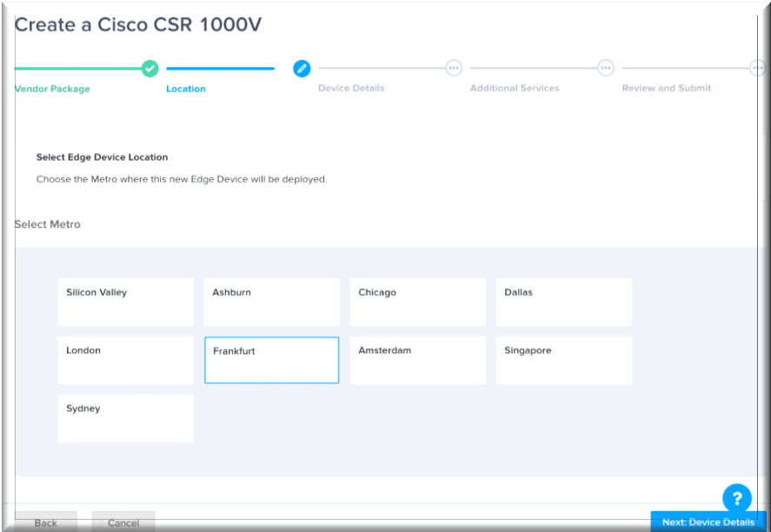
Task: Choose the Sydney metro tile
Action: coord(125,418)
